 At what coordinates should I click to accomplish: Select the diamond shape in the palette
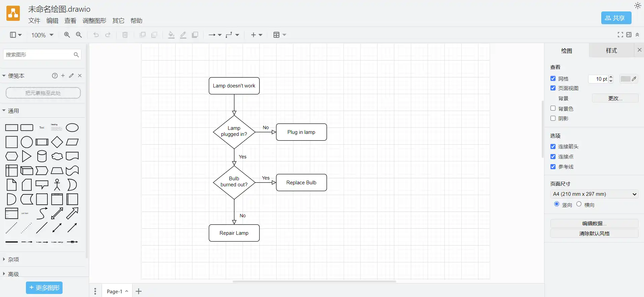click(x=57, y=142)
